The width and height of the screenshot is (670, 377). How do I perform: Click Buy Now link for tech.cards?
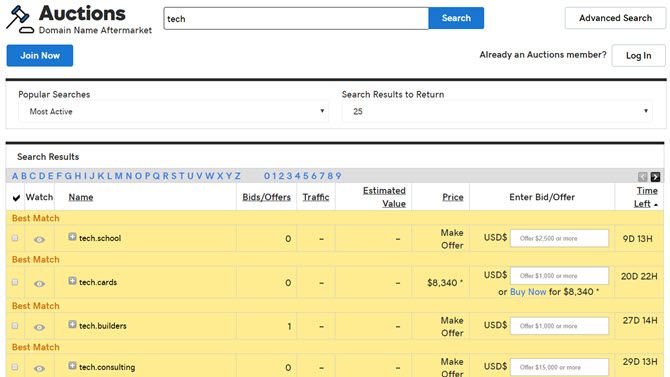click(528, 292)
